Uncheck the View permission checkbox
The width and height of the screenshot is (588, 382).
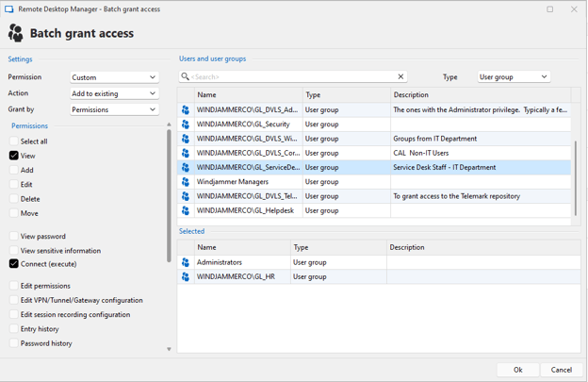14,156
